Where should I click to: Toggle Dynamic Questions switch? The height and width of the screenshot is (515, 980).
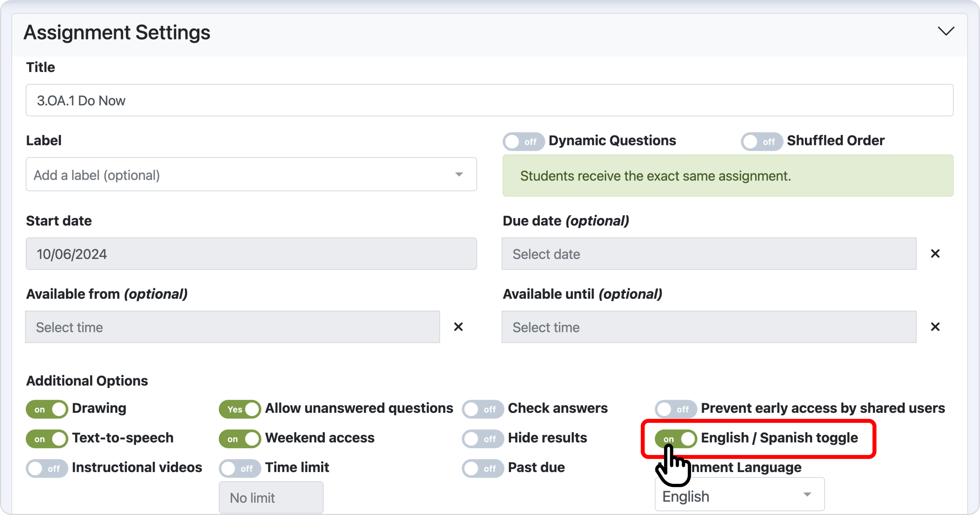(523, 142)
